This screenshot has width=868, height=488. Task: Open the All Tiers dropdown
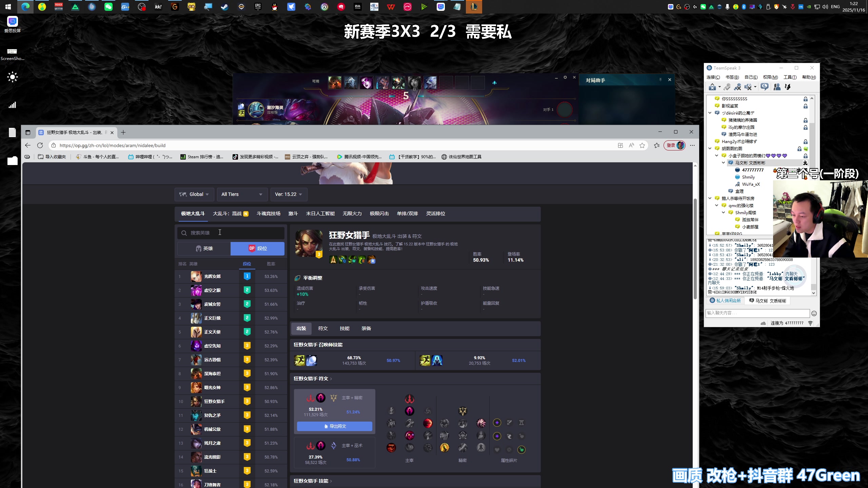(242, 194)
